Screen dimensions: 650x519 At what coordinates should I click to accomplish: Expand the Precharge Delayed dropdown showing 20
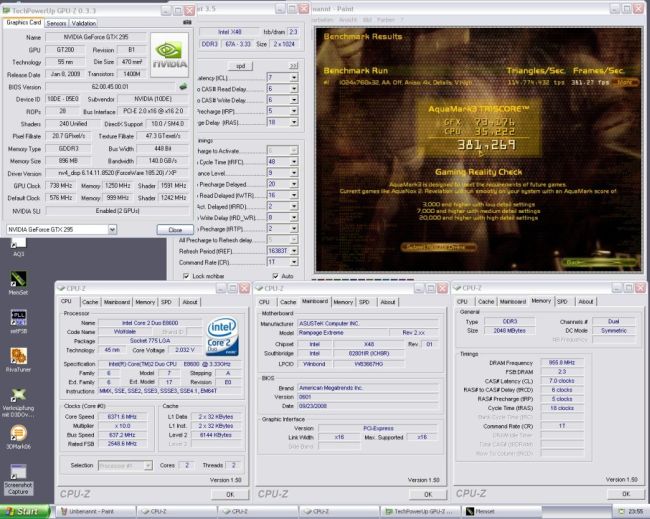tap(294, 184)
